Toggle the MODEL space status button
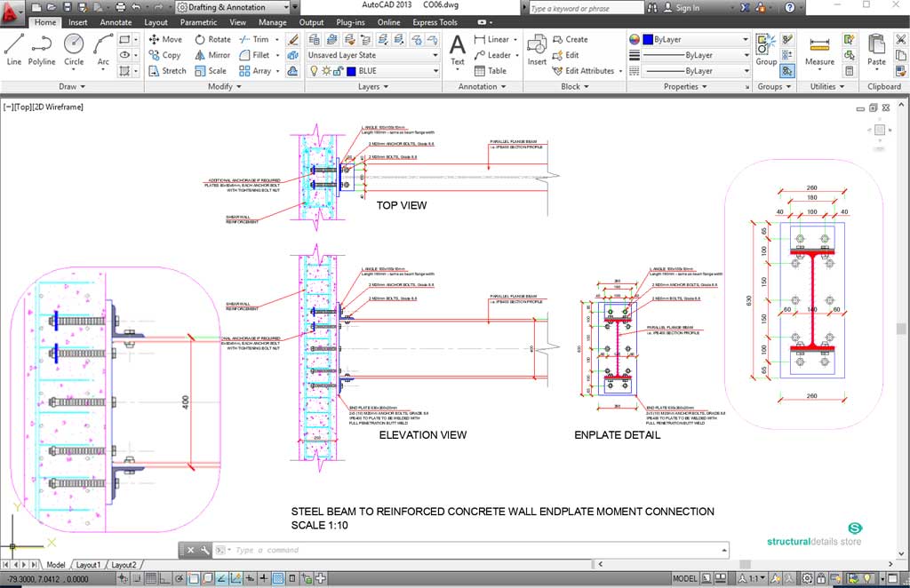This screenshot has height=588, width=910. [x=685, y=579]
